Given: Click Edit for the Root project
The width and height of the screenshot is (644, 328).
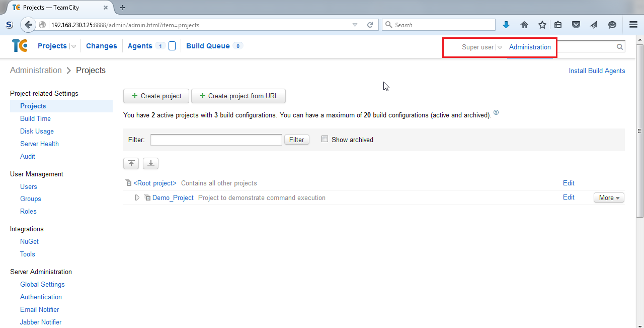Looking at the screenshot, I should pyautogui.click(x=569, y=183).
